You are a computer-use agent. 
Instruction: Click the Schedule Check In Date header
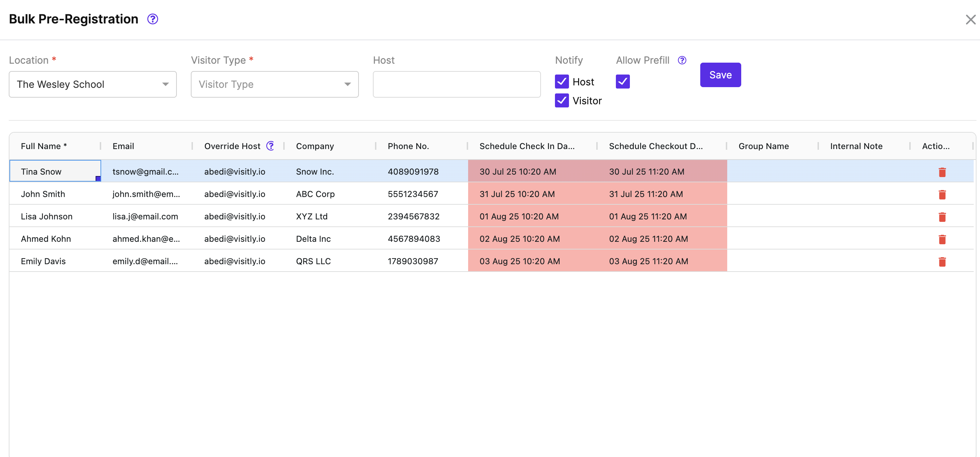[527, 146]
